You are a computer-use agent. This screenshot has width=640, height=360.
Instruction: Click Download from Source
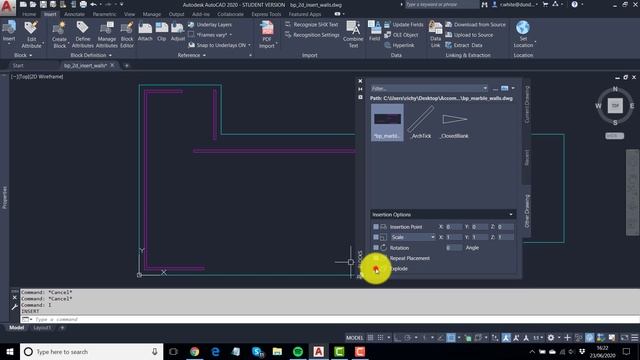[476, 24]
